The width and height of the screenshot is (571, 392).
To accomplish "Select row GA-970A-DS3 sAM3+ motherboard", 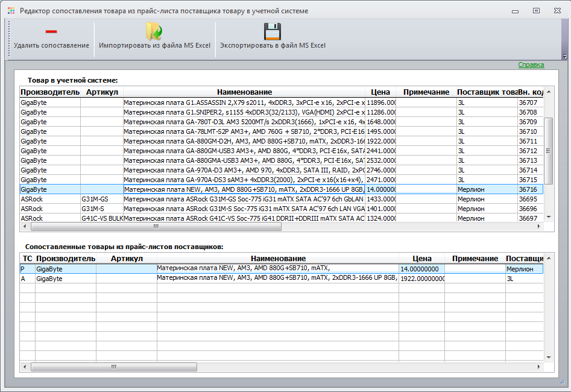I will [281, 180].
